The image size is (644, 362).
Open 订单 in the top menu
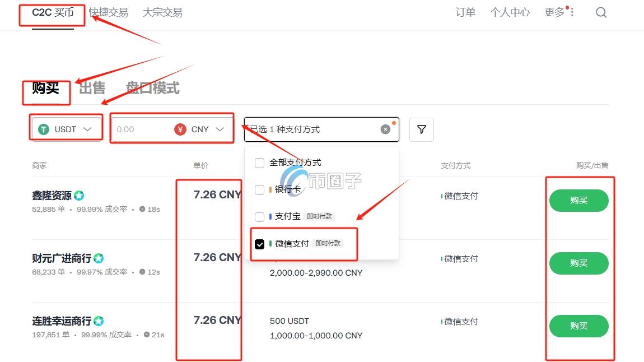[465, 11]
